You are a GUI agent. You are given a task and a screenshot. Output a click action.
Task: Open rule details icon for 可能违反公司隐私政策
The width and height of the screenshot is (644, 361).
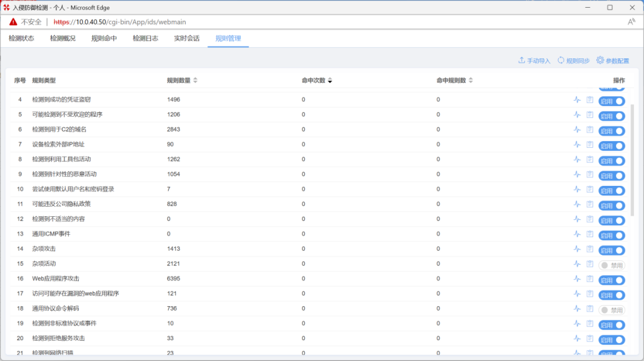coord(590,204)
